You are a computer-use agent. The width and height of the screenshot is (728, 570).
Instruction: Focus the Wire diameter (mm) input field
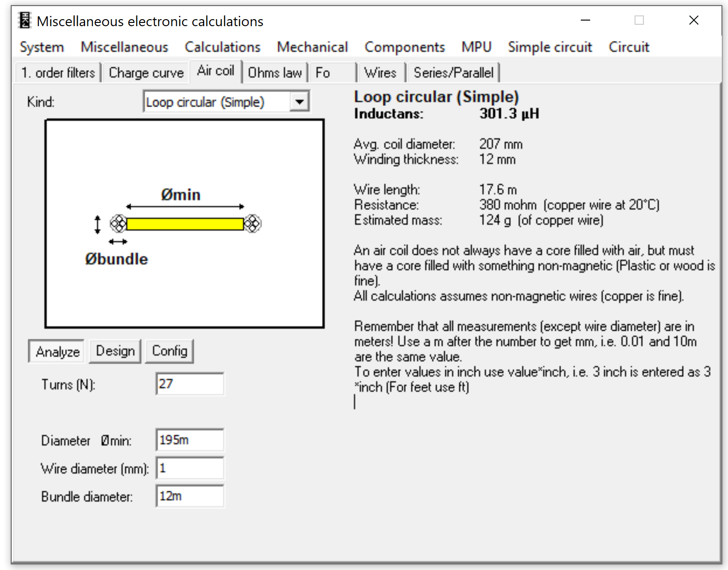click(190, 468)
